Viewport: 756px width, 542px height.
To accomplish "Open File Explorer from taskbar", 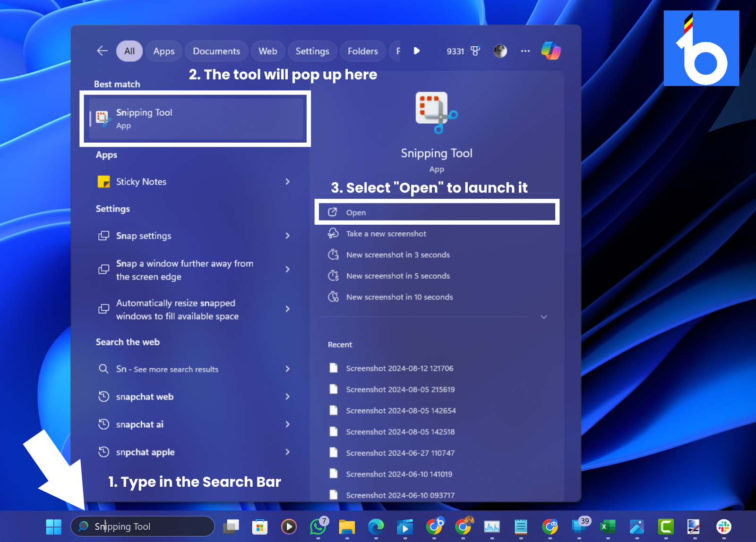I will coord(347,526).
